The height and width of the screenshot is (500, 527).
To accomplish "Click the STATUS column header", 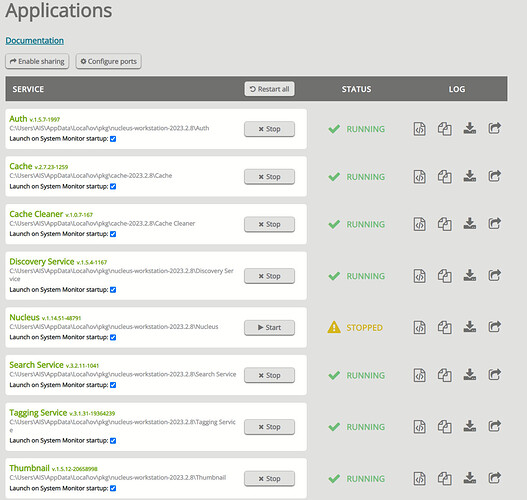I will (x=357, y=89).
